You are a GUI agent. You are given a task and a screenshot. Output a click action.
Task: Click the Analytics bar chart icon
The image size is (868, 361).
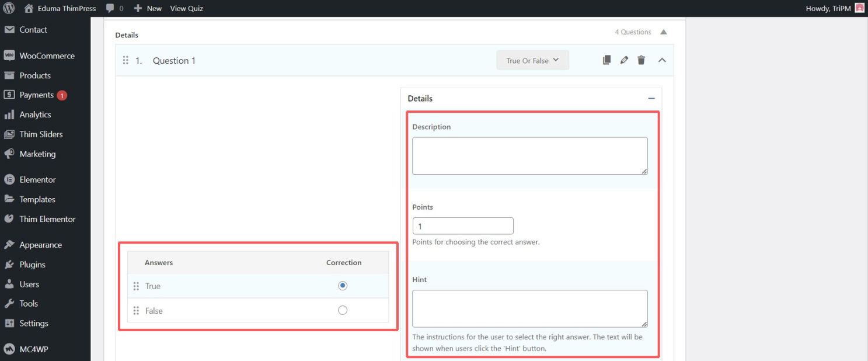pos(9,114)
